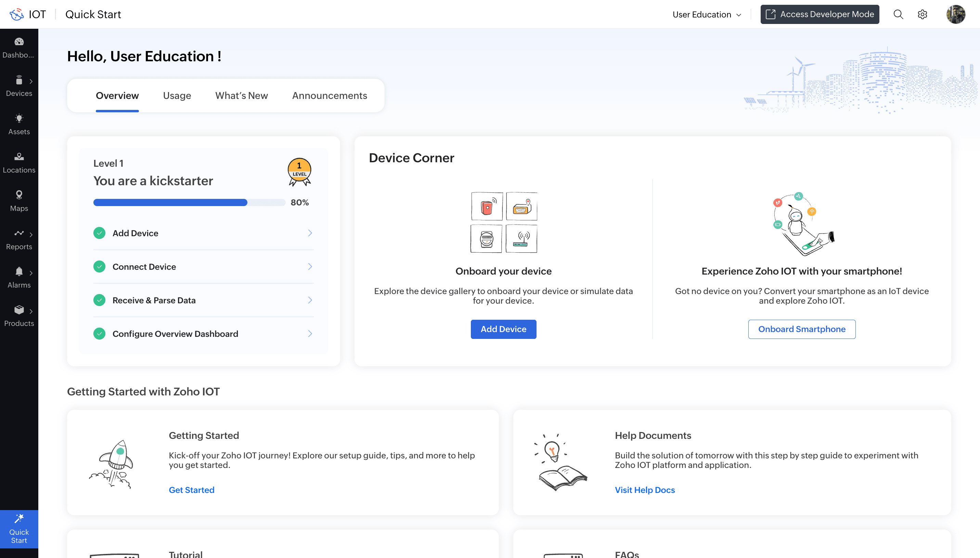Open the settings gear icon

tap(922, 14)
